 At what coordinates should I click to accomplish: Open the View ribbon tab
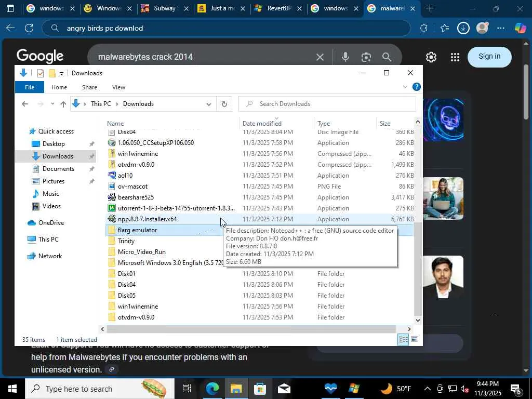point(119,87)
